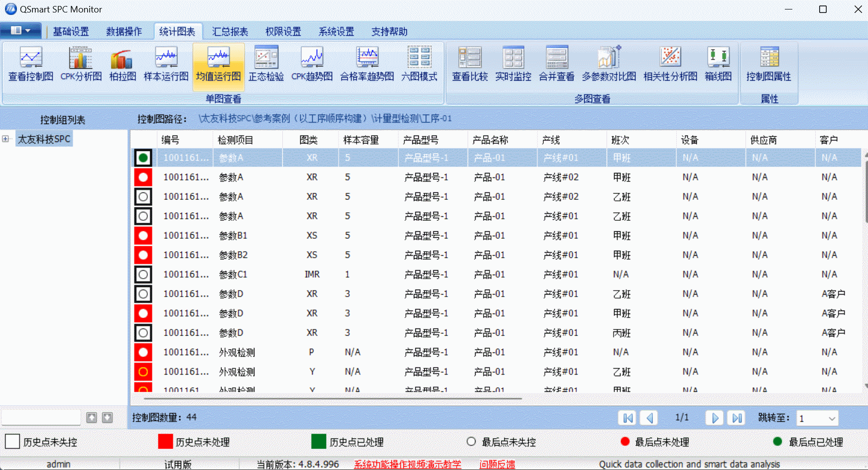Open the 跳转至 page dropdown
Image resolution: width=868 pixels, height=470 pixels.
832,418
